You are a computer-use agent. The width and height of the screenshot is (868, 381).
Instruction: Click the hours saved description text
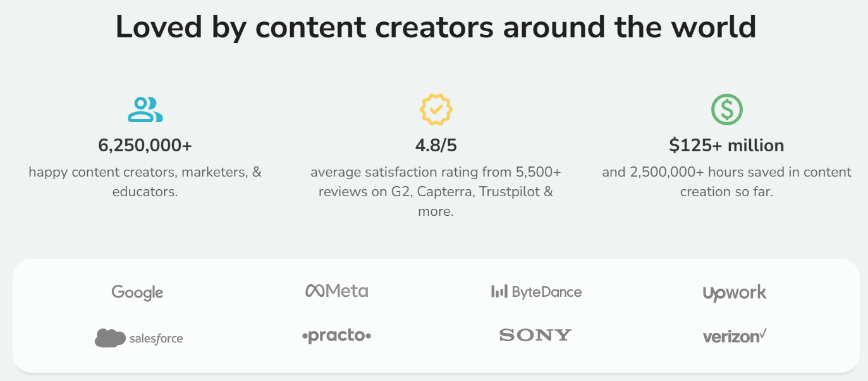coord(726,182)
